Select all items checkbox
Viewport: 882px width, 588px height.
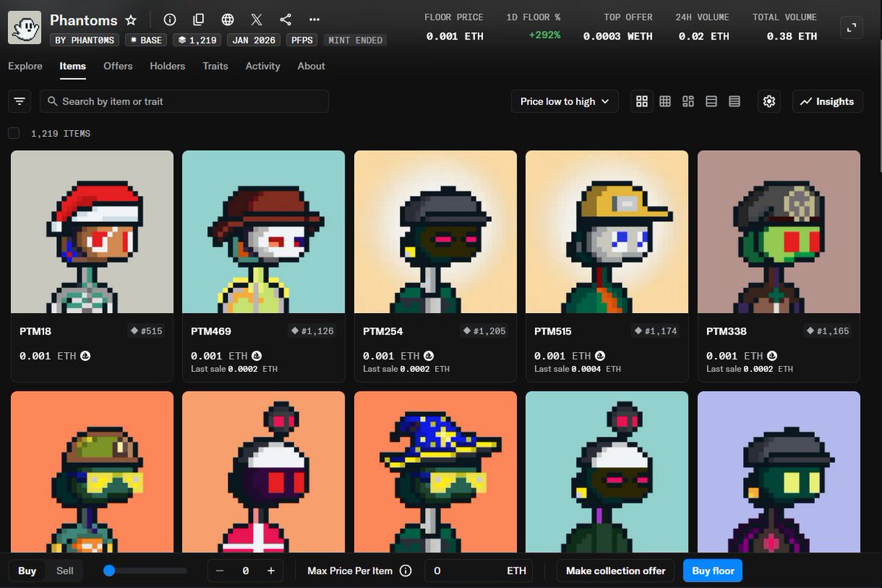(x=14, y=133)
